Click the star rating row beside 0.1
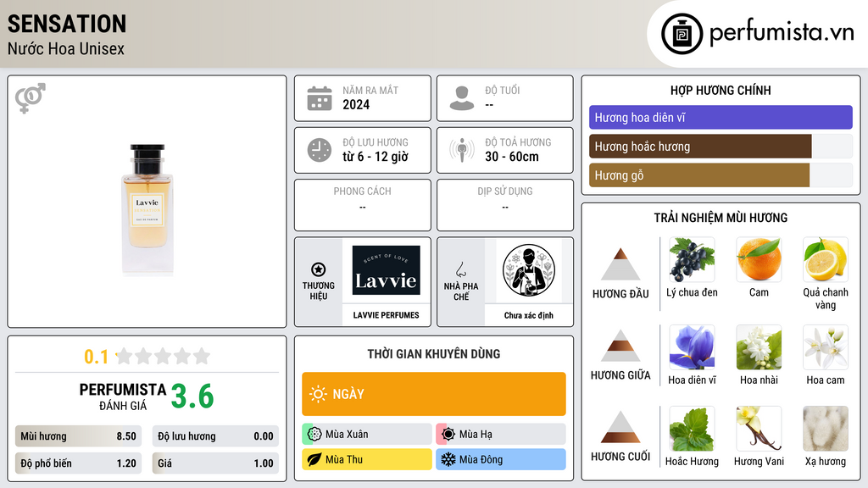This screenshot has height=488, width=868. [x=163, y=356]
